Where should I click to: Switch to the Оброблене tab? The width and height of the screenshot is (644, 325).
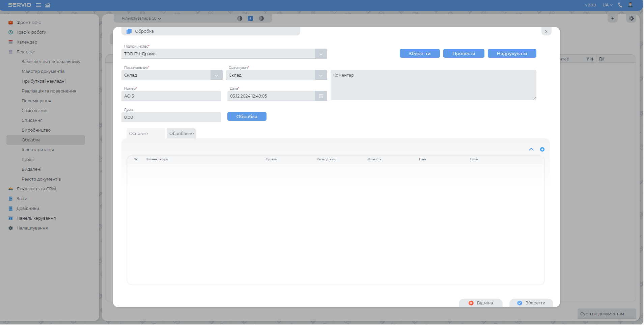click(181, 134)
